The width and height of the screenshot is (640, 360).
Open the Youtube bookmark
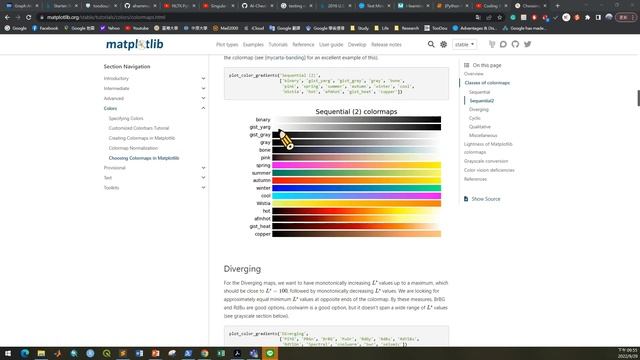tap(137, 28)
